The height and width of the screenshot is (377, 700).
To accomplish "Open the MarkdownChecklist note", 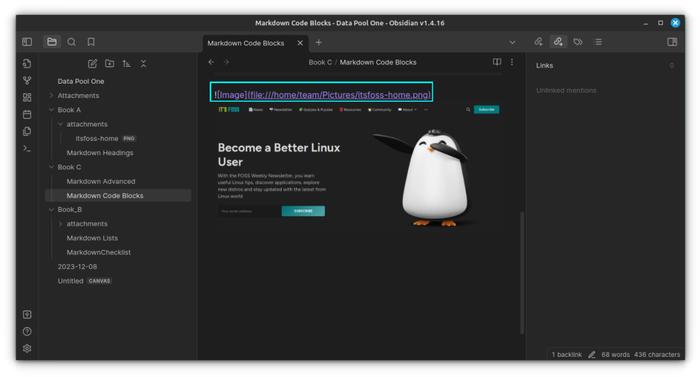I will [x=99, y=252].
